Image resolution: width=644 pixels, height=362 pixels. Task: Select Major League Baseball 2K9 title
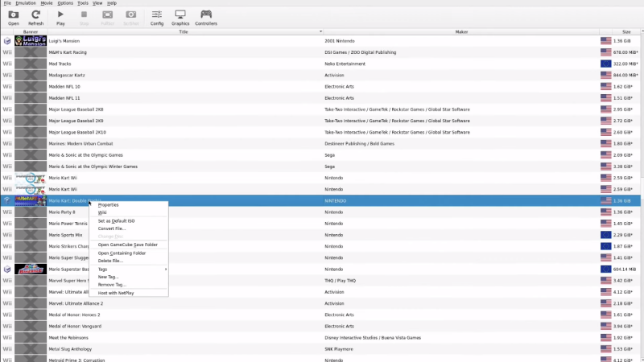pos(76,121)
